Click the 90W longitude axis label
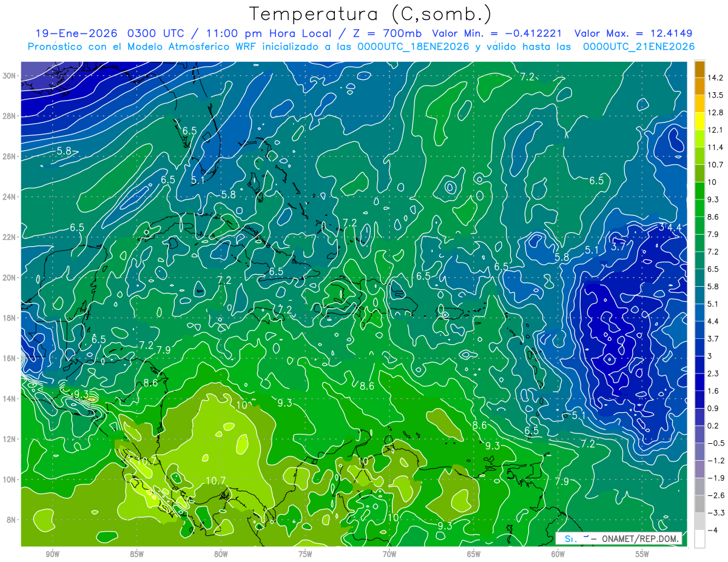 (x=52, y=554)
